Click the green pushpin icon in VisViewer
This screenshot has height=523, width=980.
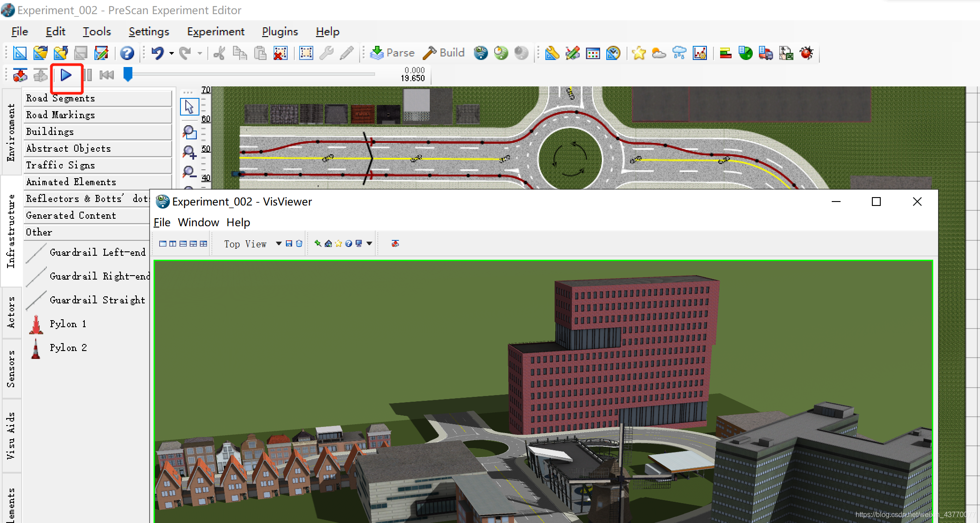[318, 243]
